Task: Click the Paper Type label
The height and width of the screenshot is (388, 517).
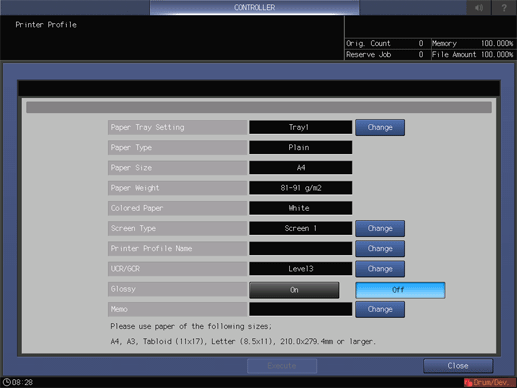Action: (x=177, y=147)
